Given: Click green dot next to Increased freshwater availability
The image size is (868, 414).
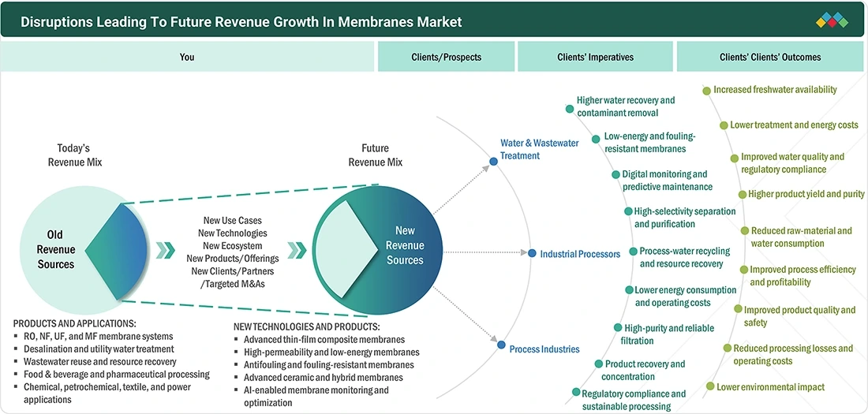Looking at the screenshot, I should pos(706,90).
